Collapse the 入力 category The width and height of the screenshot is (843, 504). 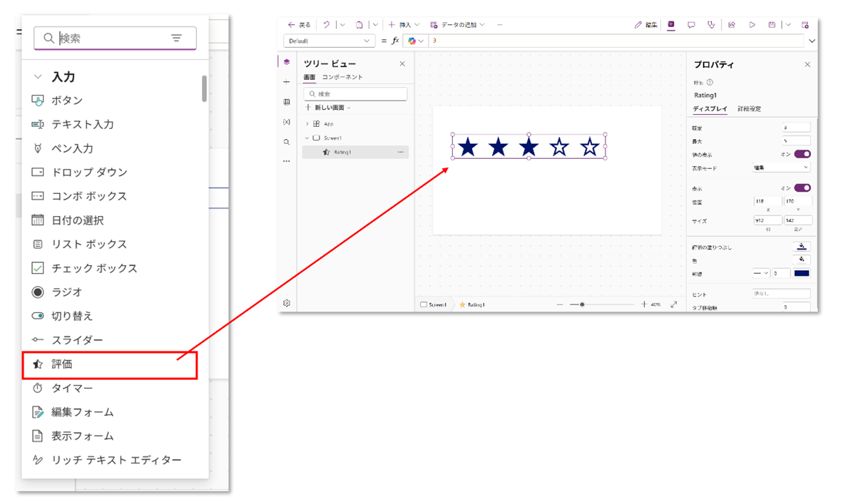[39, 77]
